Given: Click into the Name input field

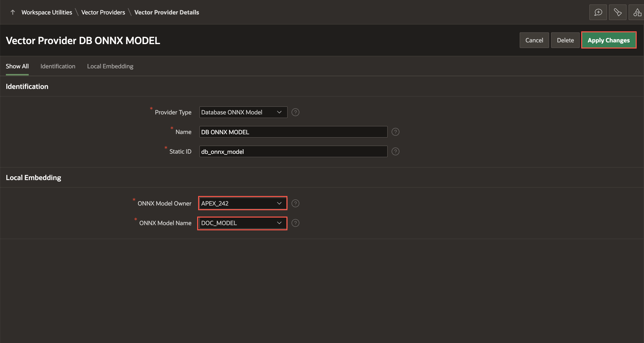Looking at the screenshot, I should [x=293, y=132].
